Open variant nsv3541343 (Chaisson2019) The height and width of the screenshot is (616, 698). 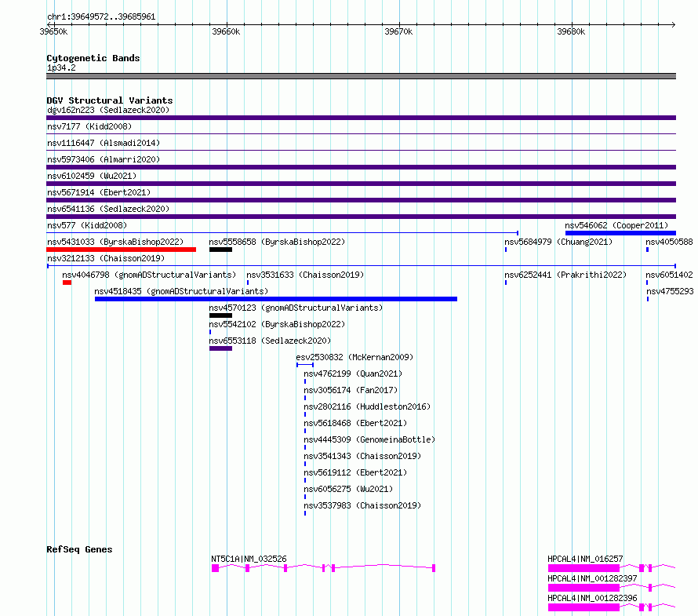point(362,456)
